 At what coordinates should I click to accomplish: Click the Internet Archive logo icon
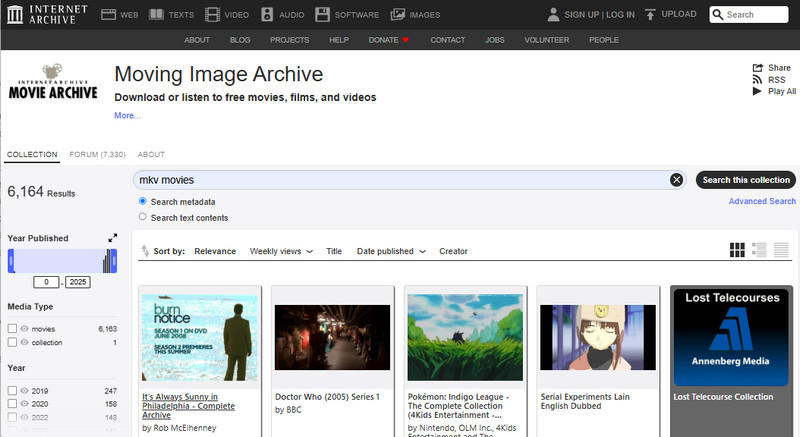point(15,14)
